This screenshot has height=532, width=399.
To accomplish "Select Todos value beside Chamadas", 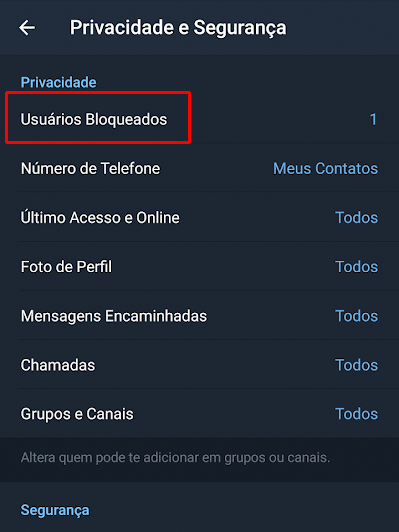I will [x=357, y=365].
